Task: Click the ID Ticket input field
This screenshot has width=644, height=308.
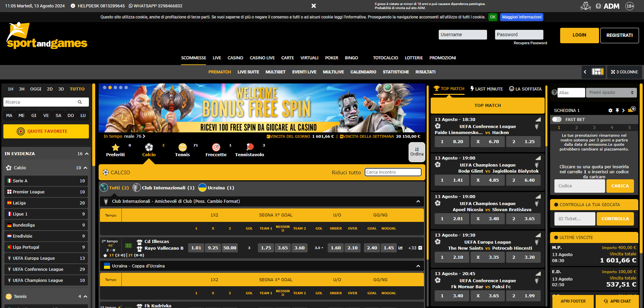Action: coord(575,219)
